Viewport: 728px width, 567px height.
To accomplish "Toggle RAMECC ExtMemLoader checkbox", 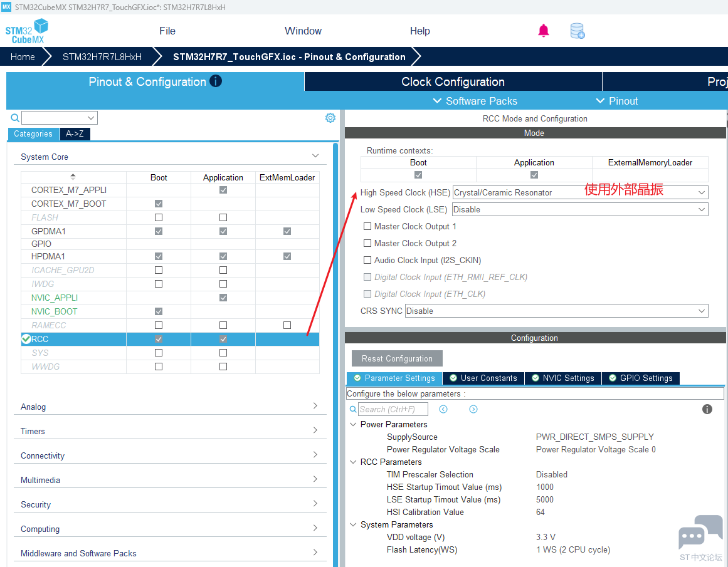I will point(287,325).
